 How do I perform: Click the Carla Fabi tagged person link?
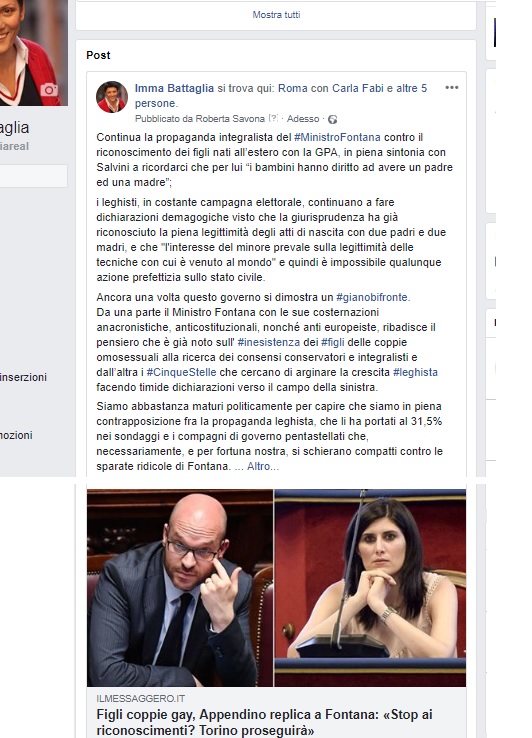coord(358,88)
